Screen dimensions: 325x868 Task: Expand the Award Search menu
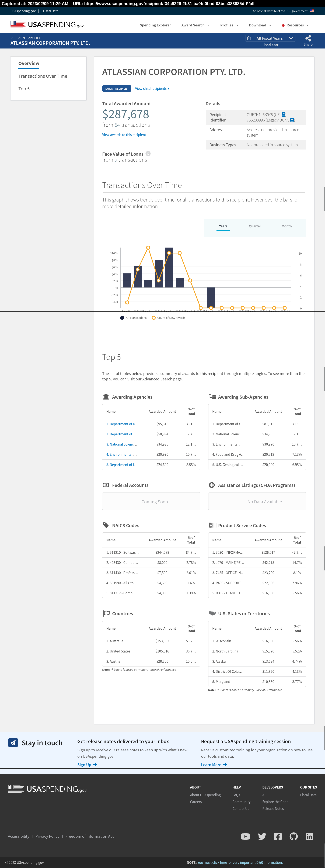195,25
